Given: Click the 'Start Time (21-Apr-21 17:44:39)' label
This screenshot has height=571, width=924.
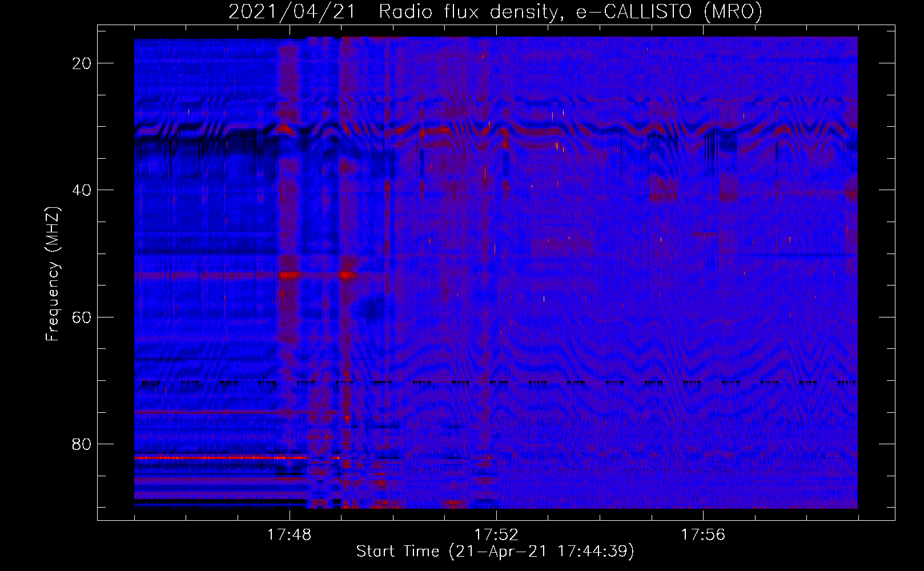Looking at the screenshot, I should click(495, 552).
